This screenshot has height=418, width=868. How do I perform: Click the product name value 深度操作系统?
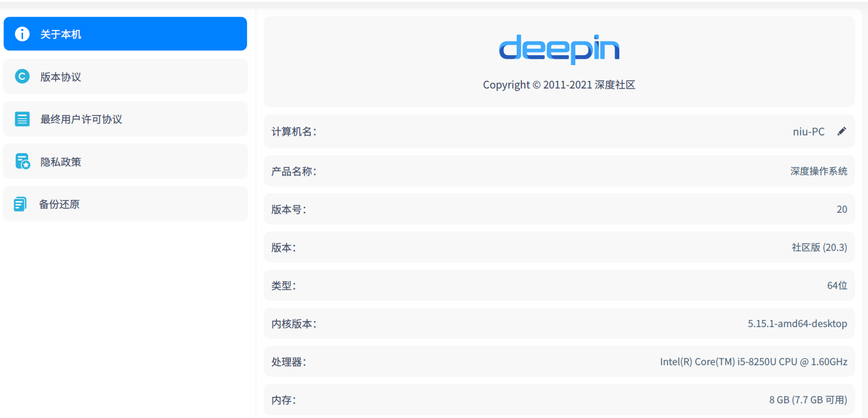819,171
